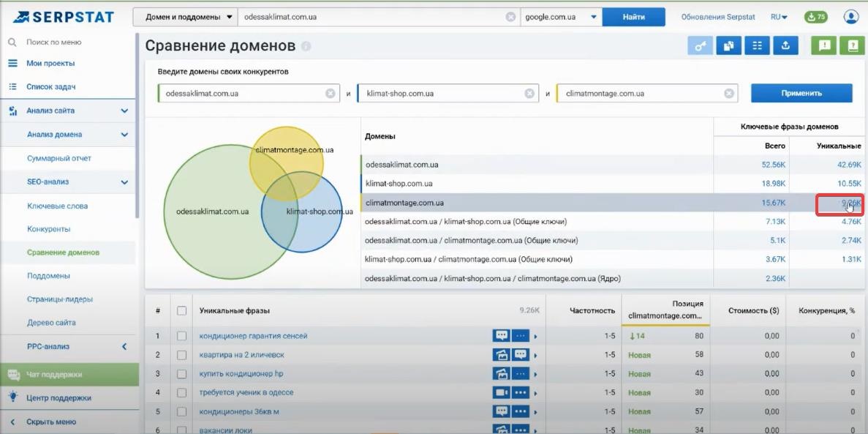
Task: Expand arrow for купить кондиционер hp row
Action: pyautogui.click(x=535, y=374)
